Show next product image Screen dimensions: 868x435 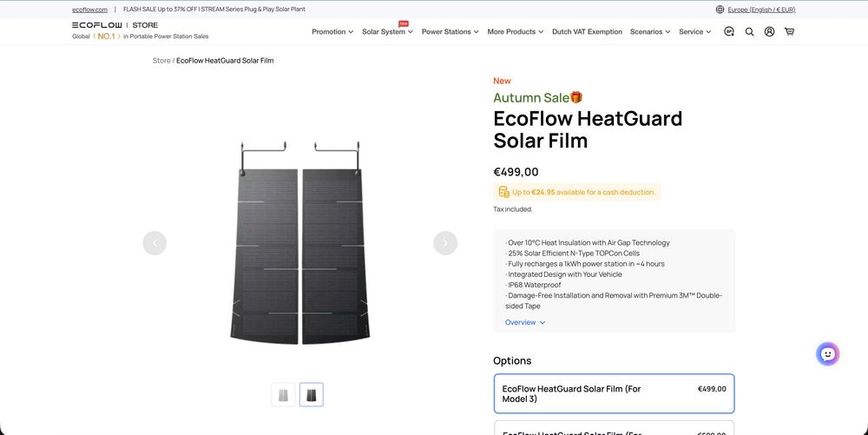tap(445, 243)
